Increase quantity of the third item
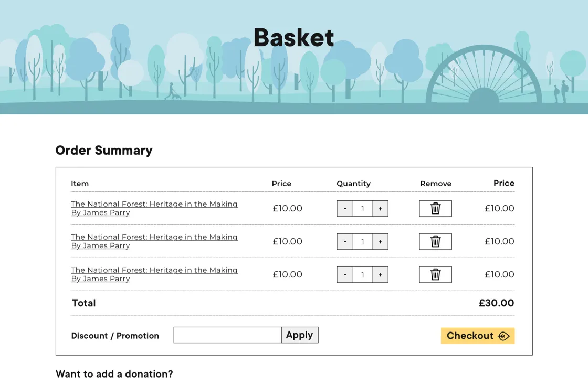 (x=380, y=274)
